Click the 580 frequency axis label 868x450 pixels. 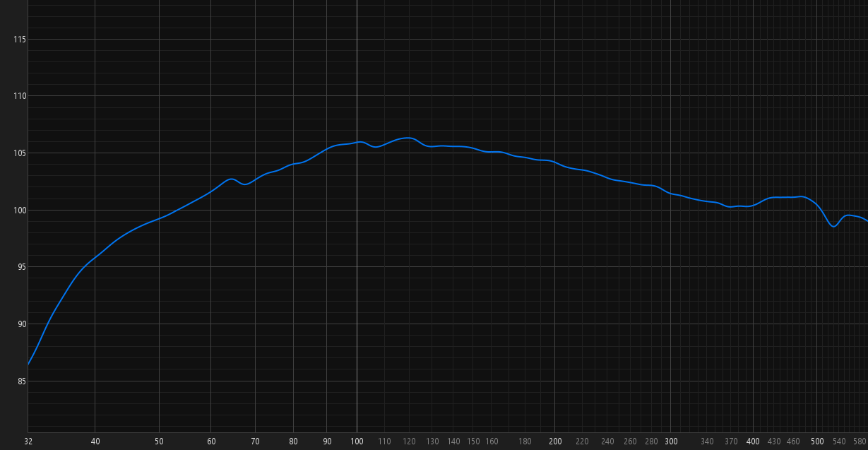[x=860, y=442]
